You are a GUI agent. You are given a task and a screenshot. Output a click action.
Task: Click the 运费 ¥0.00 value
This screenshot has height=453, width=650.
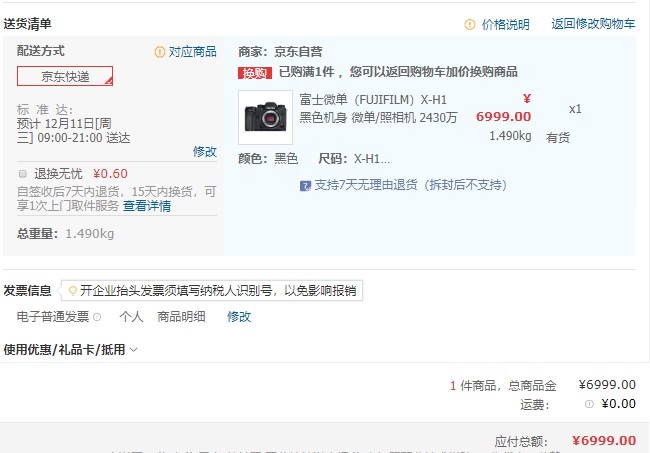click(618, 404)
